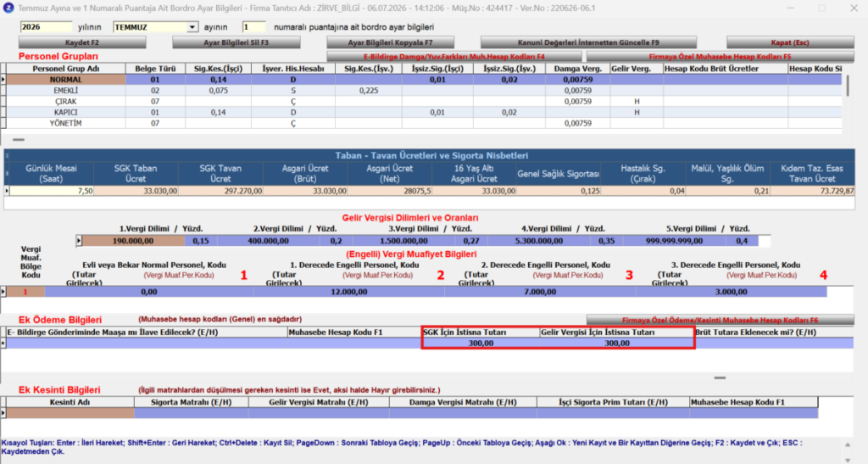Click row marker arrow beside NORMAL group
The width and height of the screenshot is (868, 464).
3,80
